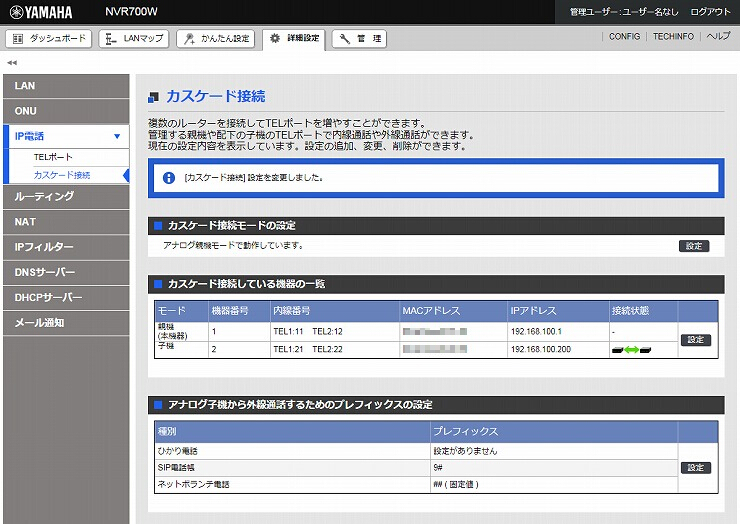Click the wrench icon in 管理 tab
This screenshot has width=740, height=524.
[x=345, y=39]
